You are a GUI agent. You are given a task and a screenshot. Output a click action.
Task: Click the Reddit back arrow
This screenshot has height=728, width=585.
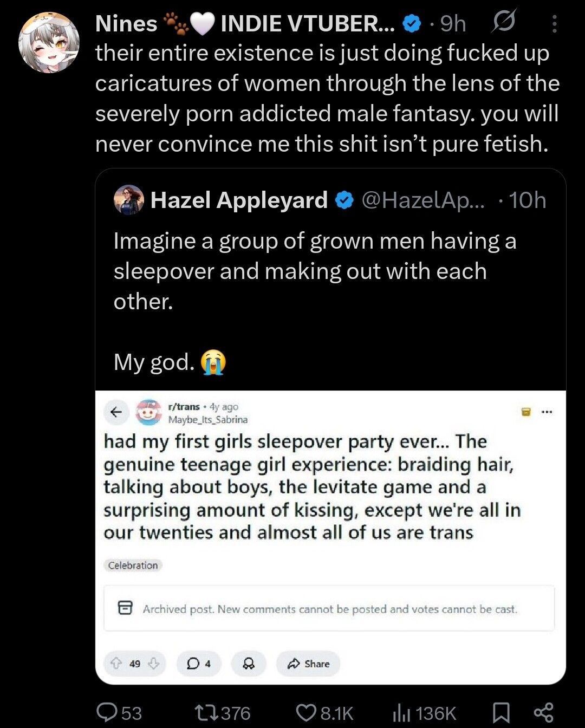click(x=115, y=412)
